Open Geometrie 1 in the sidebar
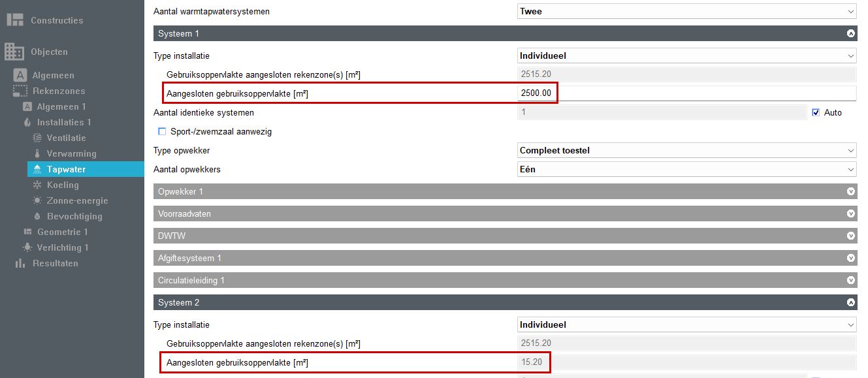The height and width of the screenshot is (378, 868). [62, 232]
